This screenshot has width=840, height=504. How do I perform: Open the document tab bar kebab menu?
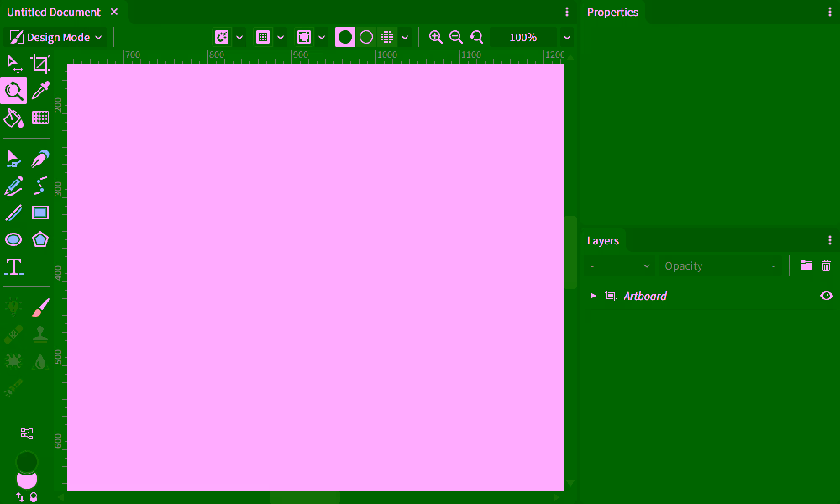point(567,12)
